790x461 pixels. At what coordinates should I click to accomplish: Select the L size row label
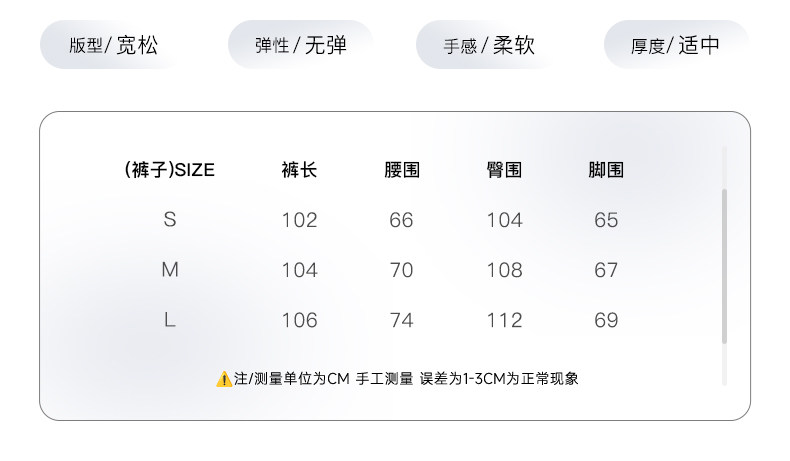[170, 320]
